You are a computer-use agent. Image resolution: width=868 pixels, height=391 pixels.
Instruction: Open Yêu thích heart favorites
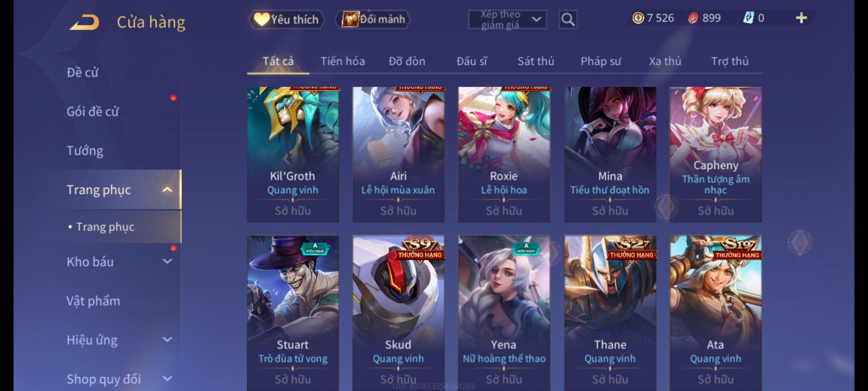[x=286, y=19]
